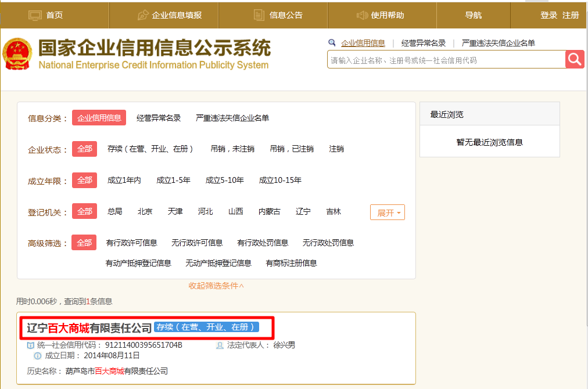This screenshot has height=389, width=588.
Task: Select 全部 for 成立年限
Action: [x=85, y=180]
